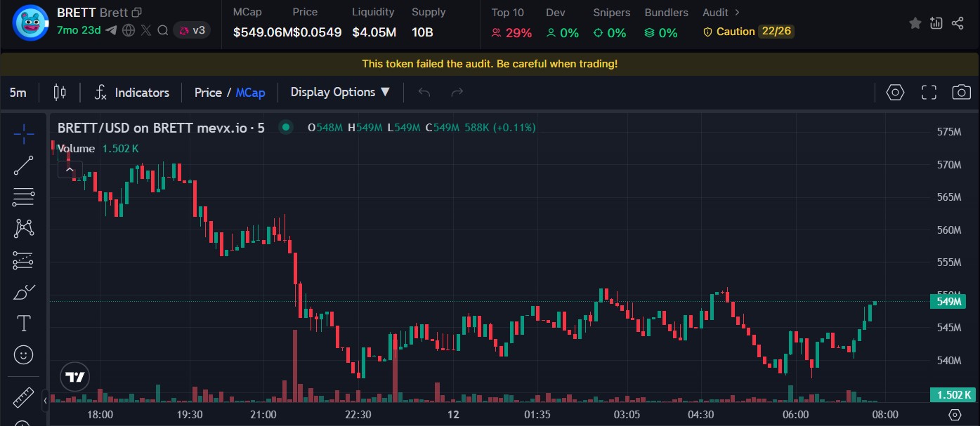Select the crosshair cursor tool

click(23, 133)
